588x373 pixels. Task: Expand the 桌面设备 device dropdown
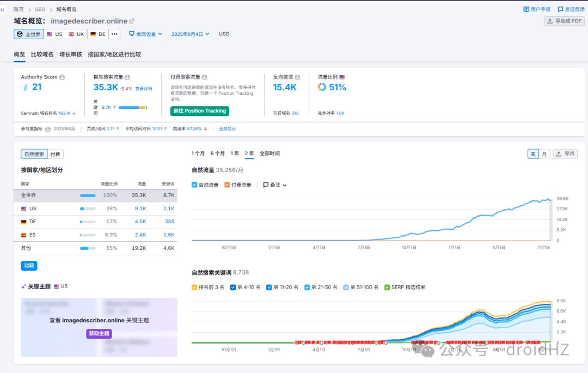(x=145, y=34)
